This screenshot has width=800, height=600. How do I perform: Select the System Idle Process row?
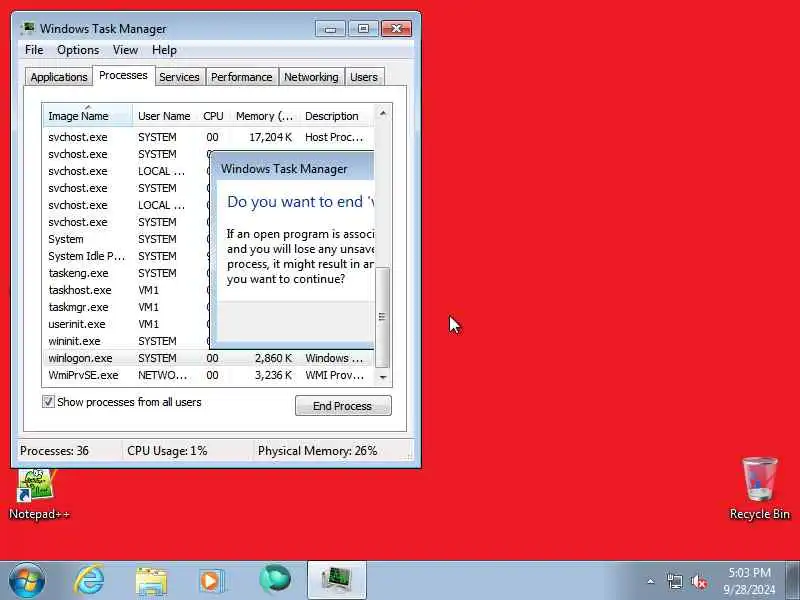127,256
